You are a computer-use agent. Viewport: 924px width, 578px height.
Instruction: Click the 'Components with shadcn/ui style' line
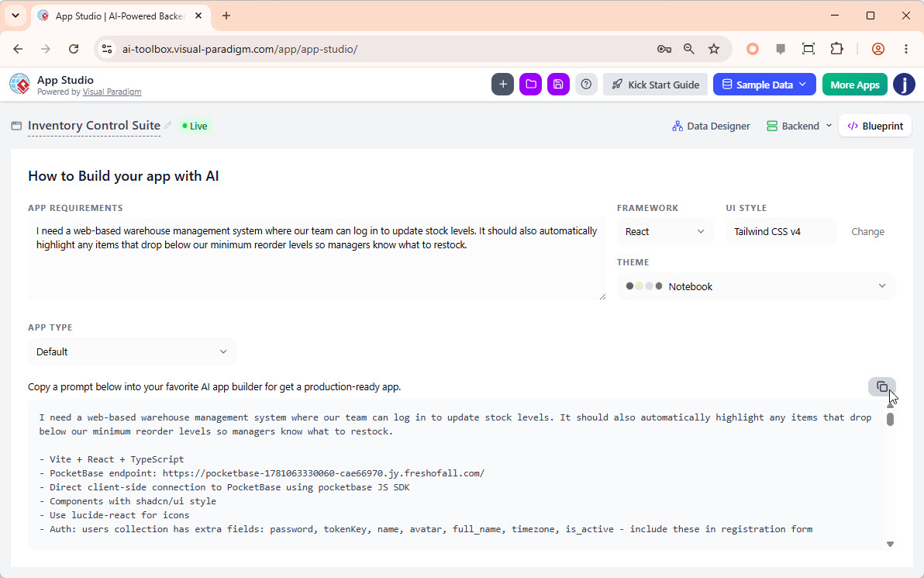pos(128,500)
